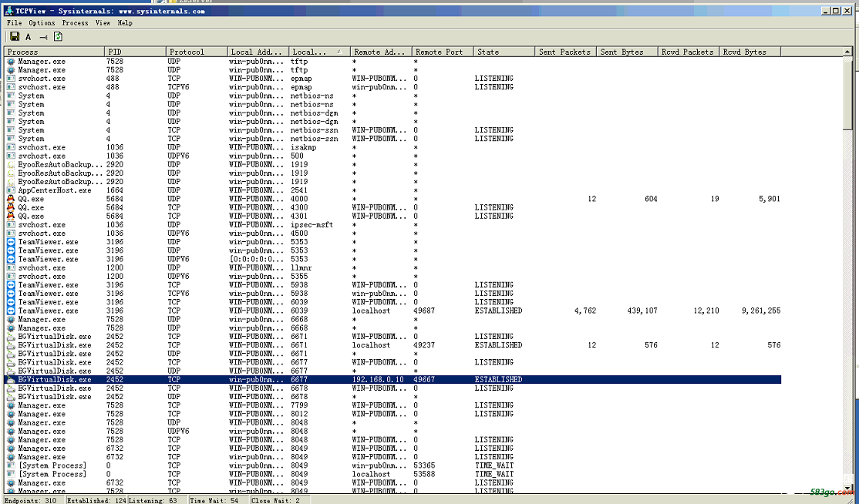The image size is (859, 504).
Task: Select the Sent Bytes value 604
Action: coord(651,199)
